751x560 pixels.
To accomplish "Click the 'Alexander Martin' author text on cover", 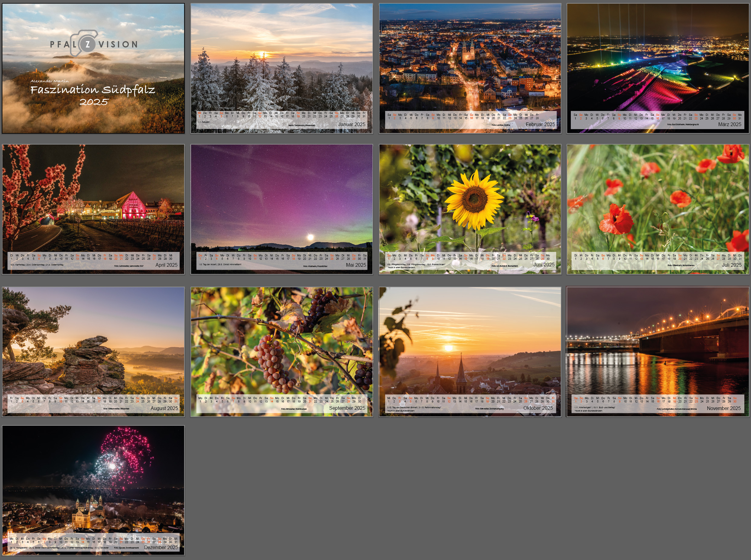I will click(50, 81).
